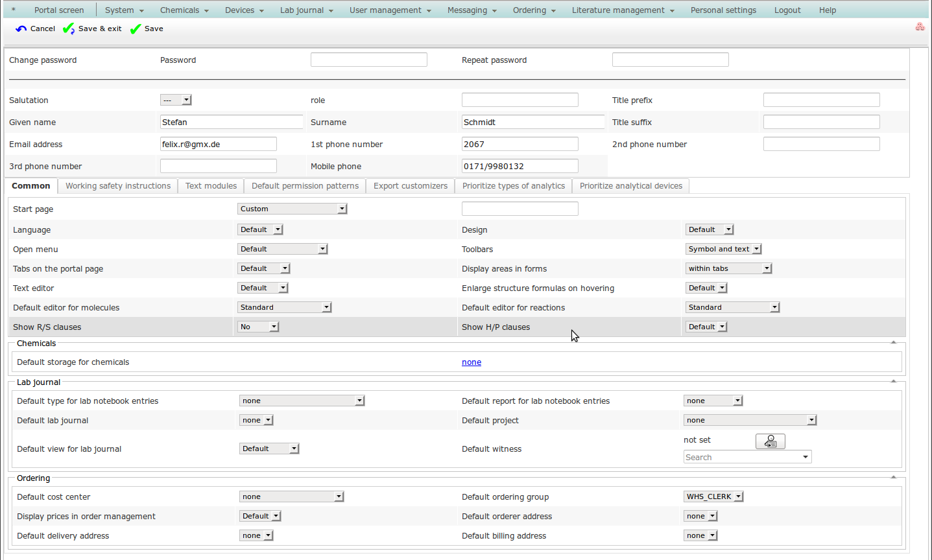This screenshot has height=560, width=932.
Task: Collapse the Ordering section arrow
Action: coord(893,478)
